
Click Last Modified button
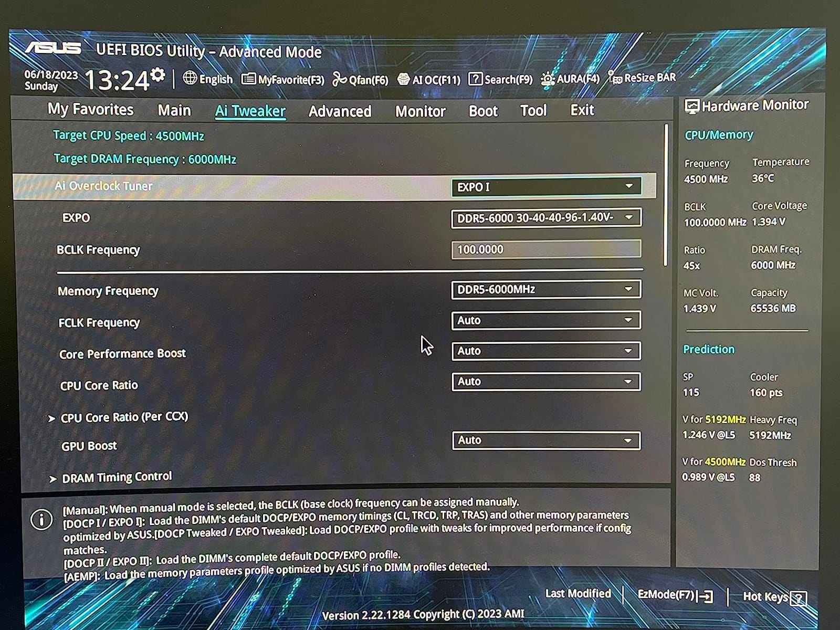coord(578,593)
